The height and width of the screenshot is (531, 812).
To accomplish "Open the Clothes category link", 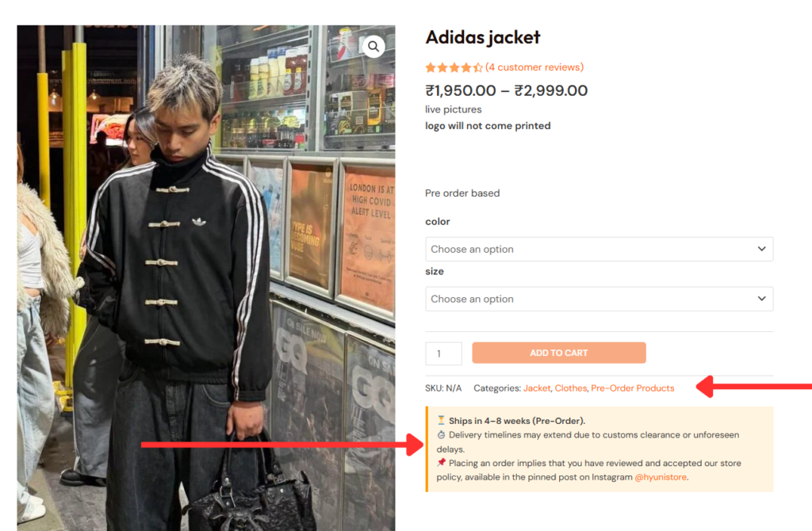I will (570, 388).
